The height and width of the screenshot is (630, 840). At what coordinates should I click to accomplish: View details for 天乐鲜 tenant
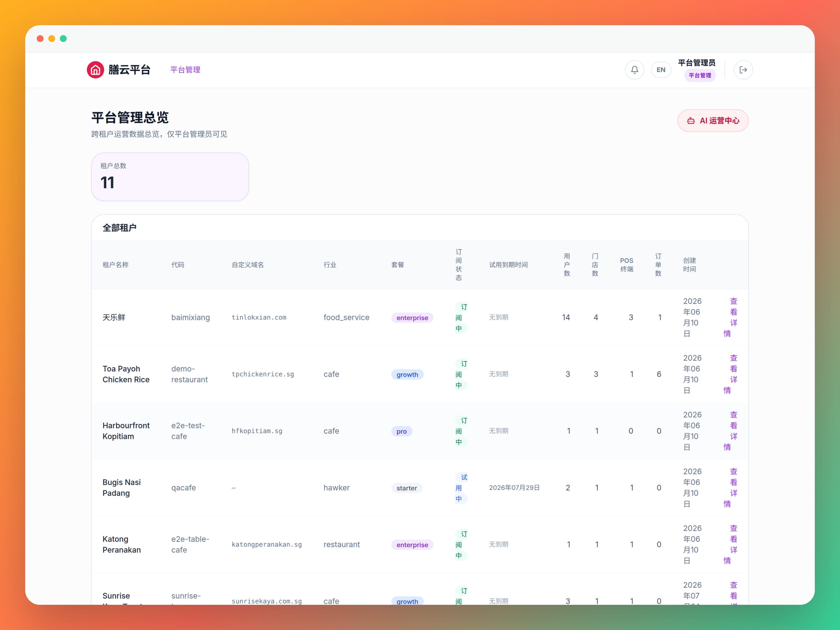point(730,317)
